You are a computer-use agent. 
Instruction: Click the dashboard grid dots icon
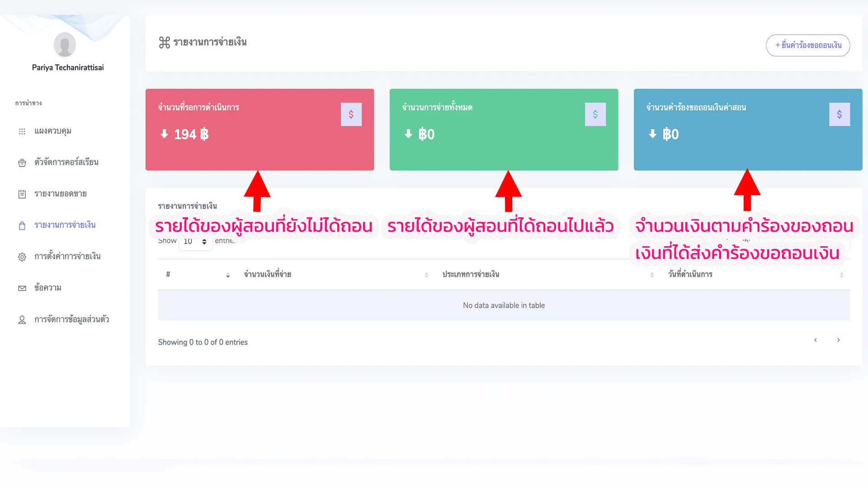click(x=22, y=131)
